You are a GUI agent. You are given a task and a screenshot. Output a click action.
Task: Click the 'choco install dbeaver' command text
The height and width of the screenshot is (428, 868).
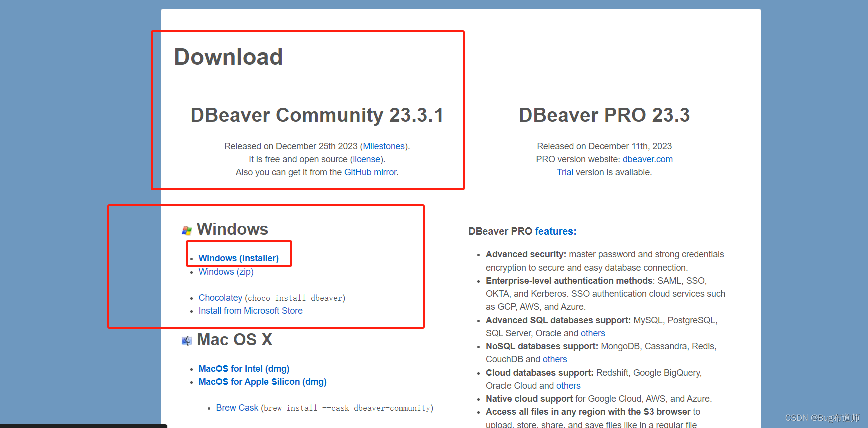[295, 298]
